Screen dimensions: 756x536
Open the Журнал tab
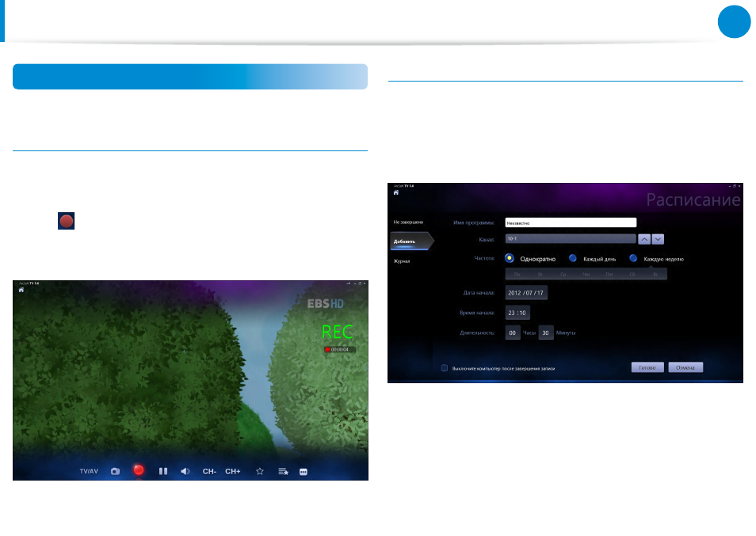click(x=402, y=261)
